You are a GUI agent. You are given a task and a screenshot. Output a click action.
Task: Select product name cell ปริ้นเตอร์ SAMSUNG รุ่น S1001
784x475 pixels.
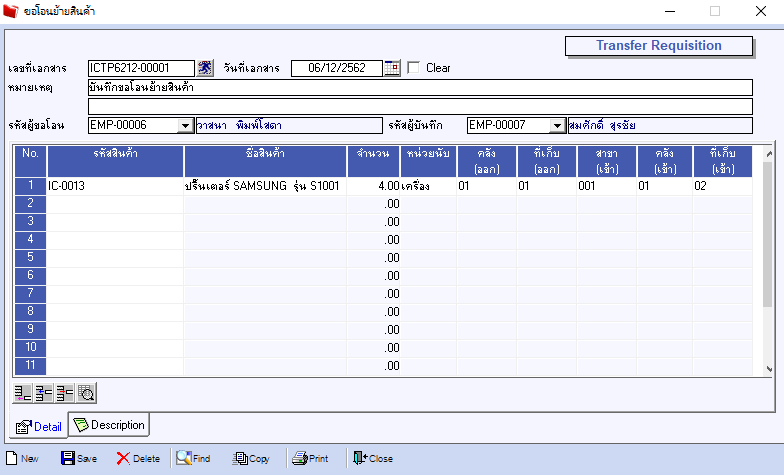[265, 186]
